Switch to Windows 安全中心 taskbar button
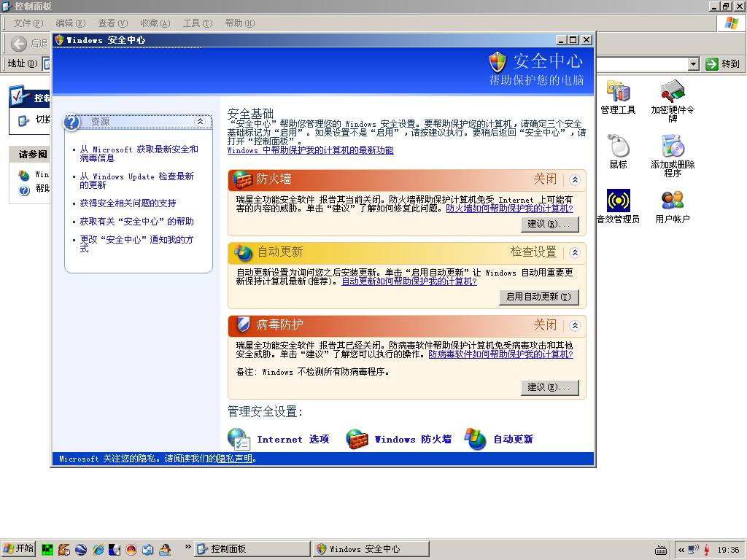The image size is (747, 560). 371,549
